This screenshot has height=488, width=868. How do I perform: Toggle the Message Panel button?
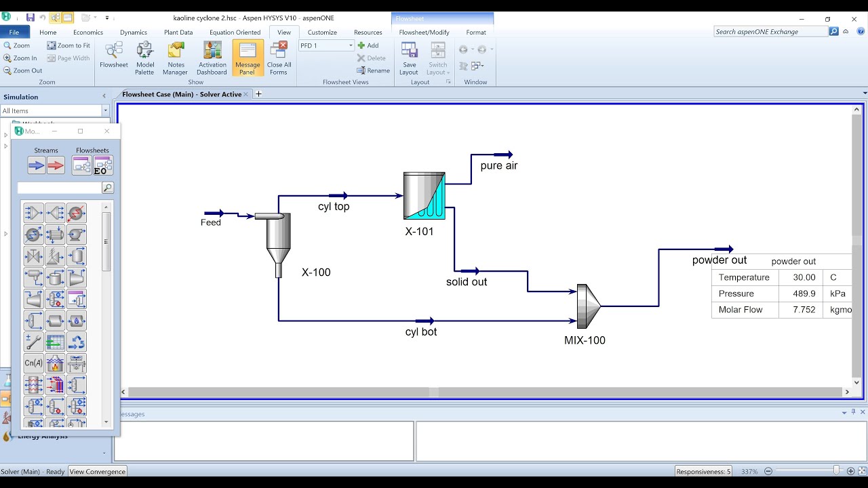click(x=248, y=58)
